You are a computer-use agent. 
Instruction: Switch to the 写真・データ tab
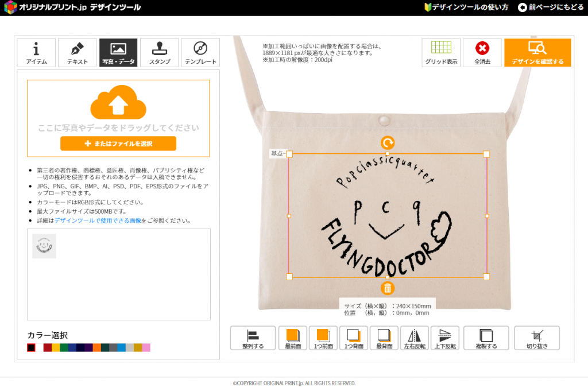(118, 52)
